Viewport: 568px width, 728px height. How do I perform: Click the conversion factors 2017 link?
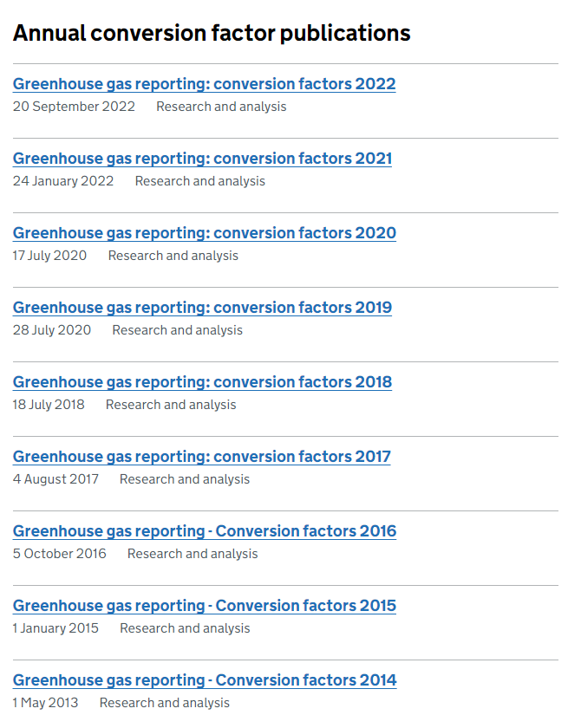201,457
